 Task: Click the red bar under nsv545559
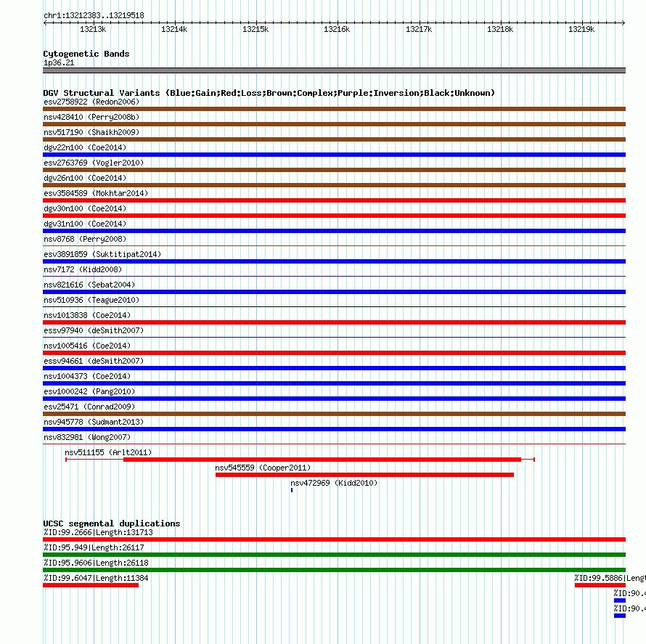364,475
